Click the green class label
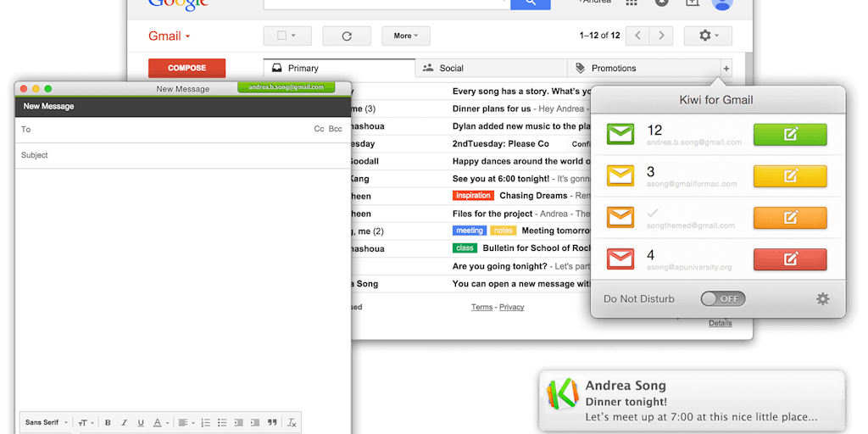The image size is (868, 434). [x=465, y=248]
